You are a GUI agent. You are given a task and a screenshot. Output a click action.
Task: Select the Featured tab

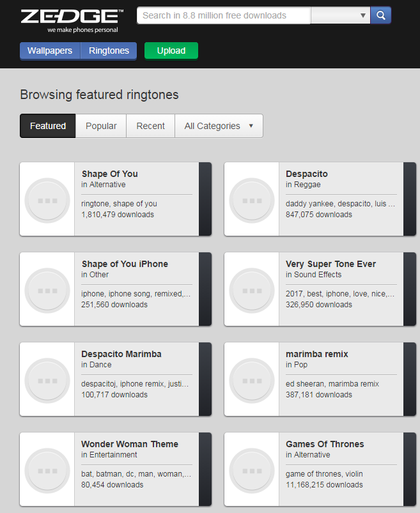click(48, 126)
